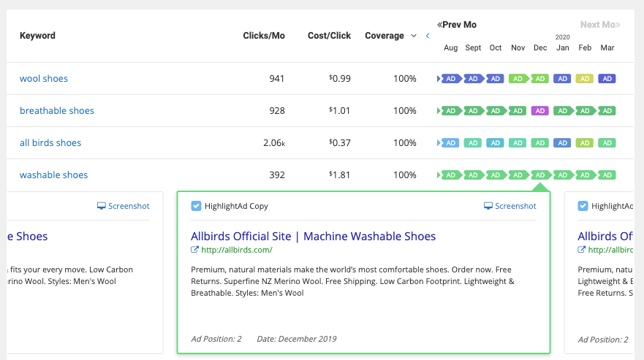Click the Mar month column label
The width and height of the screenshot is (644, 360).
coord(607,47)
